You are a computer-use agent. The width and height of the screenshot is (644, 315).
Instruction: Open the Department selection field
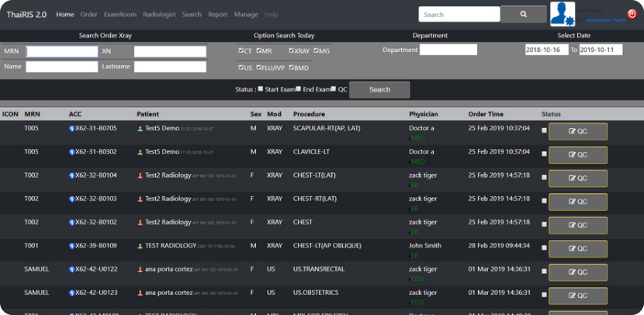tap(448, 50)
